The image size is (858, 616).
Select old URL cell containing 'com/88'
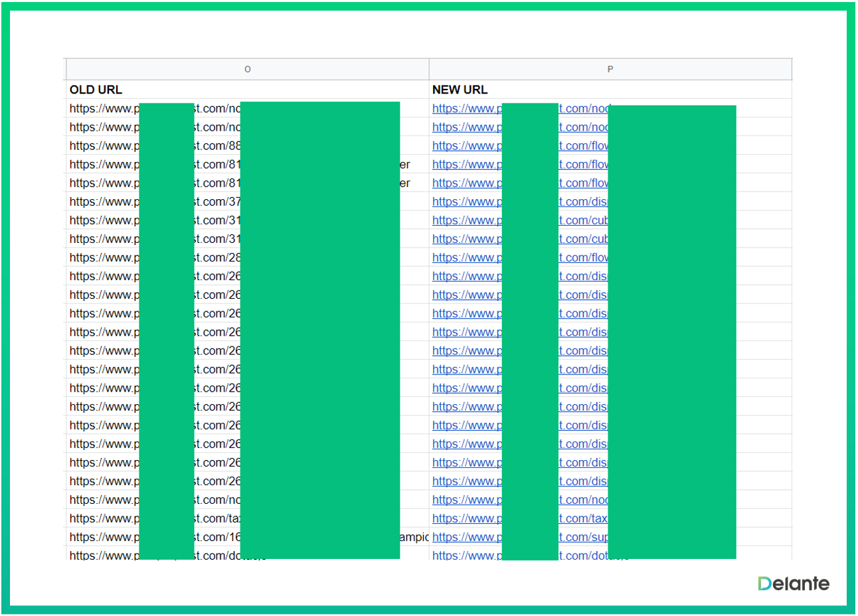[x=104, y=146]
